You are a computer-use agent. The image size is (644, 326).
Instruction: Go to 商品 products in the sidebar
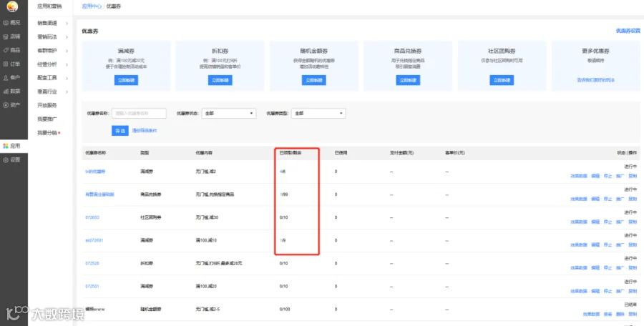click(12, 50)
